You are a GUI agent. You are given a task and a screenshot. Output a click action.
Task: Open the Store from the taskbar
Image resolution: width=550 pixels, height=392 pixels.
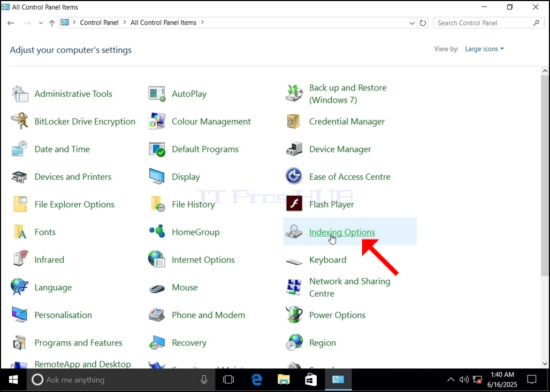pyautogui.click(x=311, y=379)
